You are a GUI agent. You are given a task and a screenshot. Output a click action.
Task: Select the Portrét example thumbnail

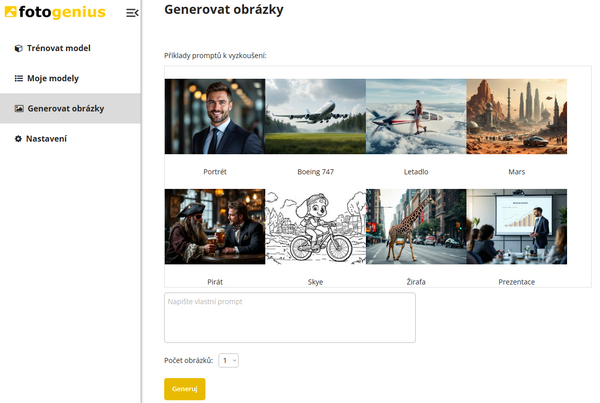[x=215, y=116]
